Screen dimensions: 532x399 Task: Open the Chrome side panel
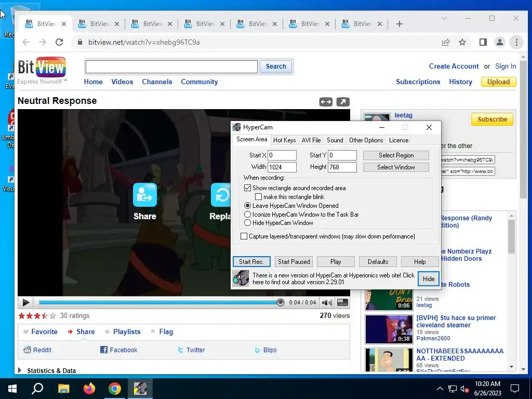point(483,42)
